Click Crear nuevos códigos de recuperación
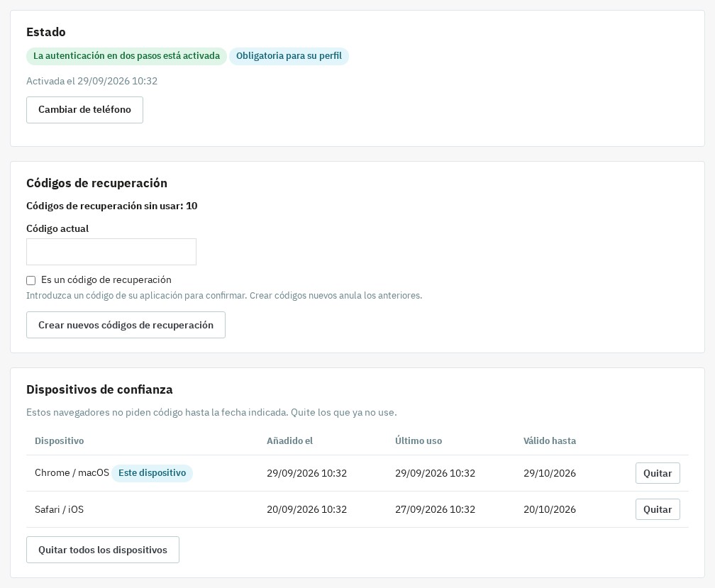The width and height of the screenshot is (715, 588). tap(126, 325)
